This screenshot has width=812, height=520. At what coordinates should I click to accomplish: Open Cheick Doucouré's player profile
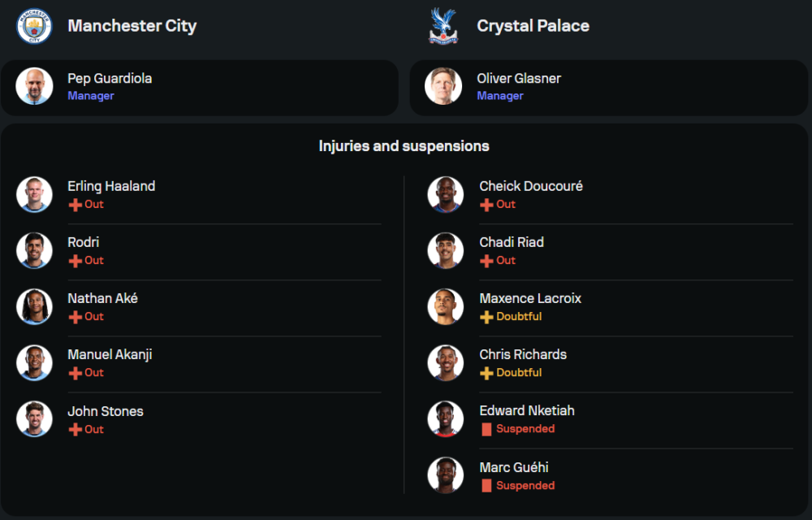pyautogui.click(x=531, y=186)
